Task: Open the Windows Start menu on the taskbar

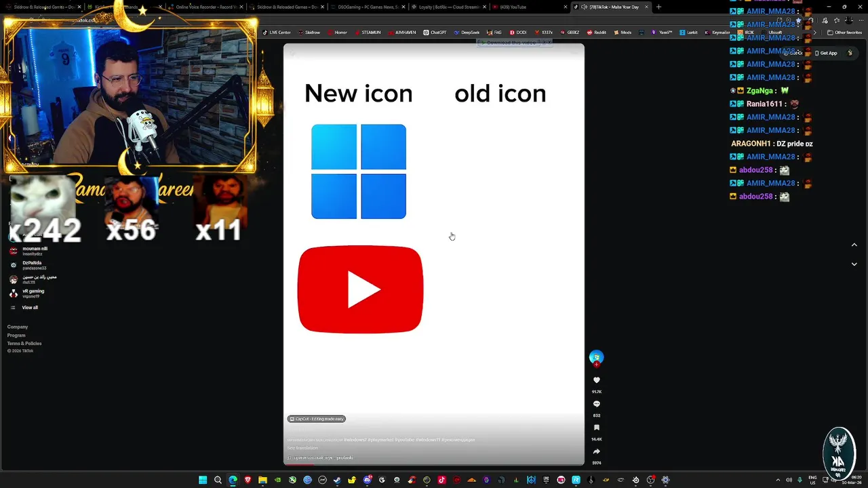Action: click(203, 480)
